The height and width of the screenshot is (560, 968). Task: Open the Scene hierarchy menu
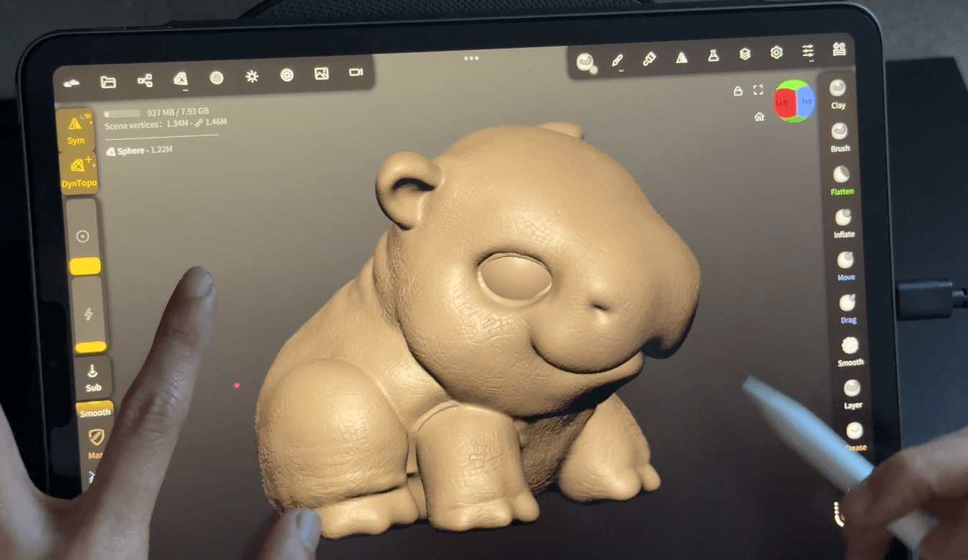click(x=144, y=80)
